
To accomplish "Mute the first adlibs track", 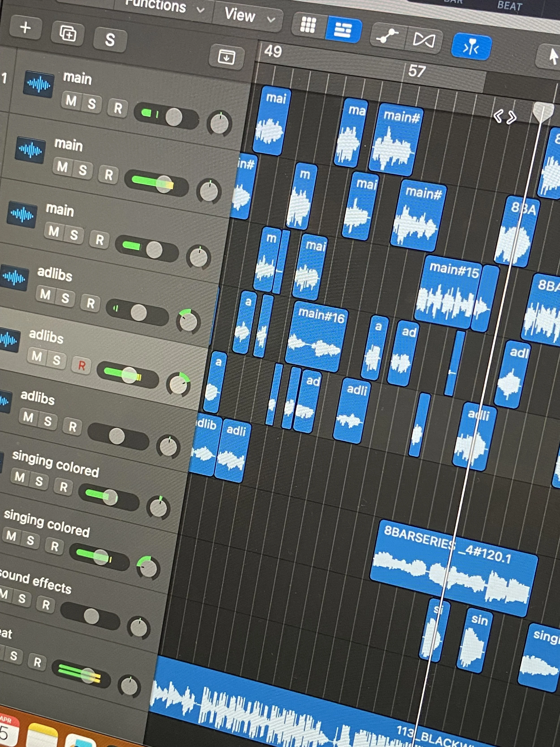I will point(45,294).
